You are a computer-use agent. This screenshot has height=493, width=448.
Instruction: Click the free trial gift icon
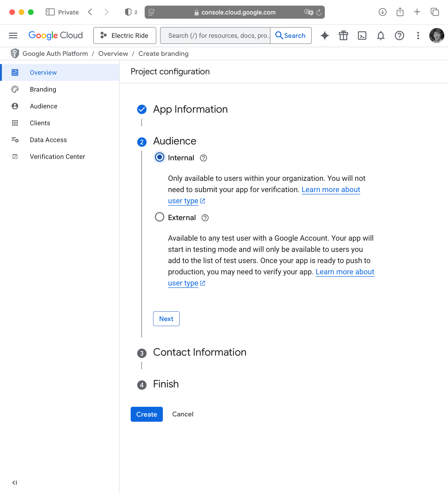(343, 36)
